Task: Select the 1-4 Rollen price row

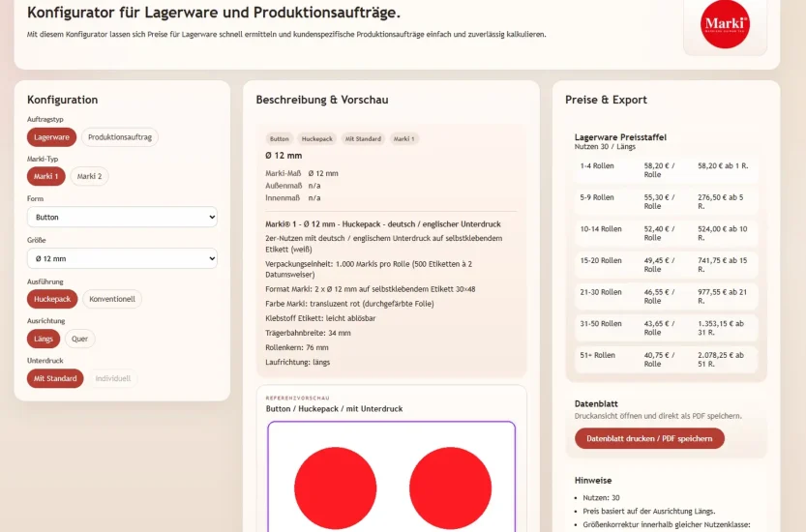Action: 666,170
